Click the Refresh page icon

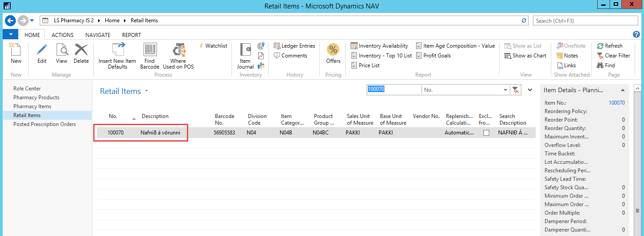(x=610, y=46)
